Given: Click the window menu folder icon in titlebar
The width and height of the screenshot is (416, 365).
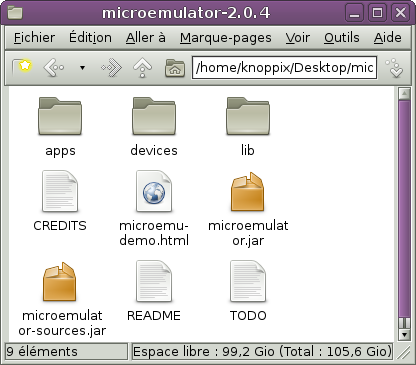Looking at the screenshot, I should coord(15,13).
